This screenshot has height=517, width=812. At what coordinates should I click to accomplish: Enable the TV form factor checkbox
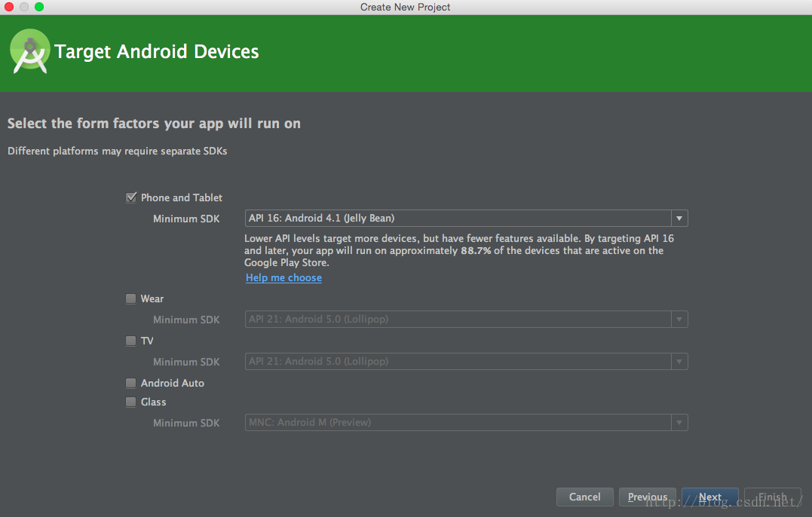pyautogui.click(x=131, y=341)
